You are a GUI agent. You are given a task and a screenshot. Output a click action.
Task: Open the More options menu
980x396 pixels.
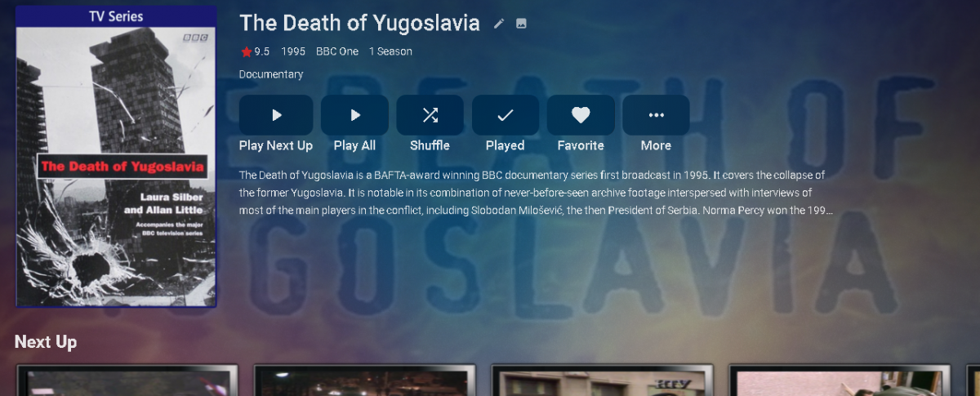click(x=656, y=115)
